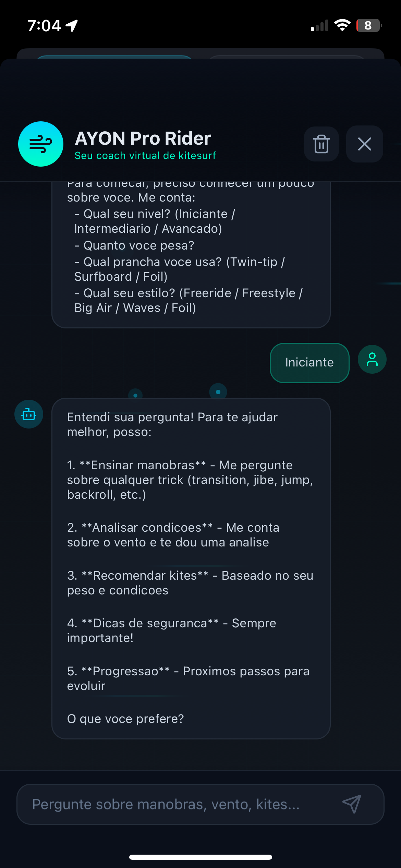401x868 pixels.
Task: Close the AYON Pro Rider chat panel
Action: click(364, 144)
